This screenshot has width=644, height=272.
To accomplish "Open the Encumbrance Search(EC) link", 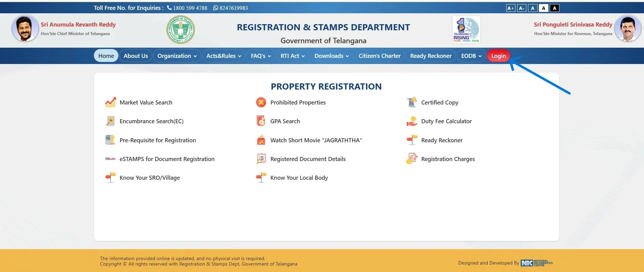I will tap(151, 121).
